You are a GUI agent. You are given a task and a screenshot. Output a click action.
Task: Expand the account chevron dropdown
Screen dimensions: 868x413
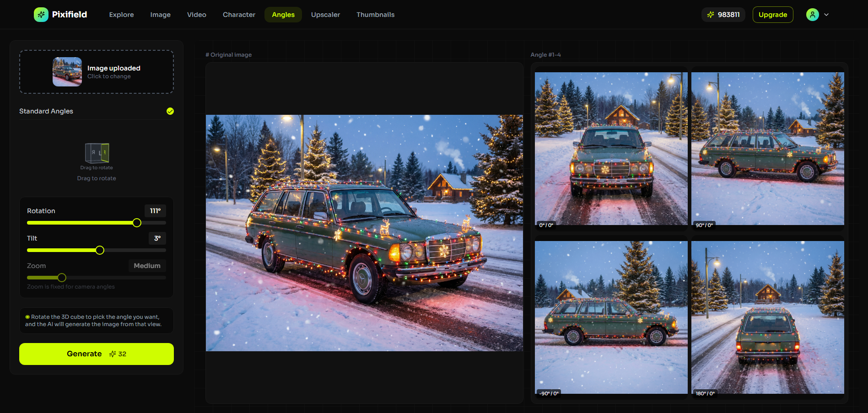[827, 15]
